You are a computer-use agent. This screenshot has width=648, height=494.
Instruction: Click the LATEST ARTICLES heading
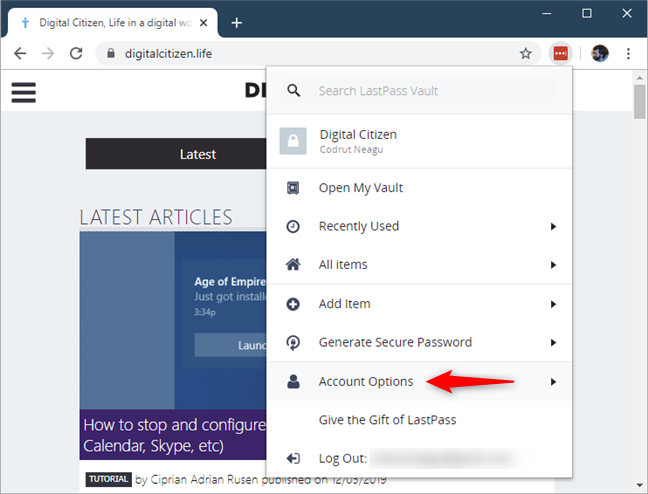tap(156, 217)
